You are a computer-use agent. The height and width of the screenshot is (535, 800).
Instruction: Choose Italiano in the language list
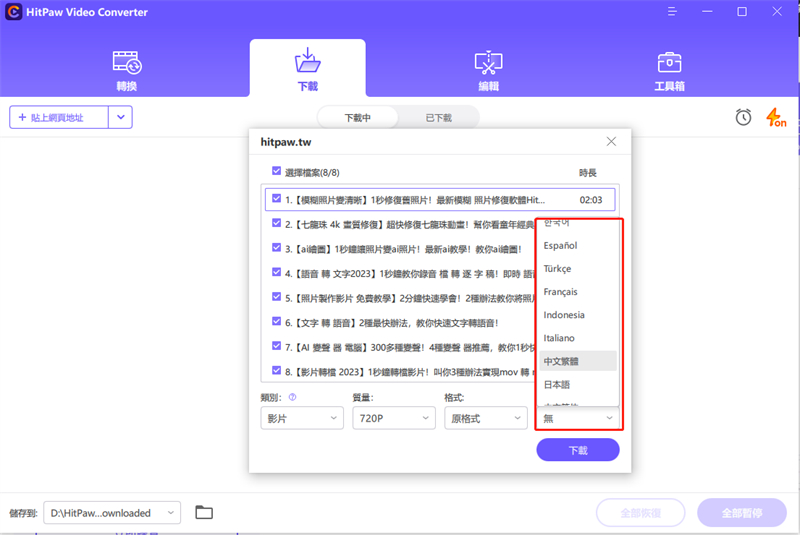coord(578,338)
